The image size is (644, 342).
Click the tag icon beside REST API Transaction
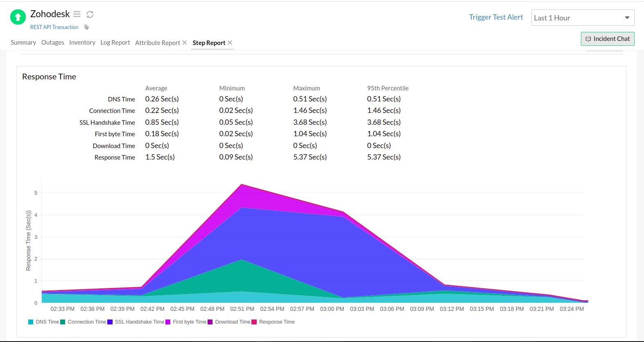(x=86, y=27)
